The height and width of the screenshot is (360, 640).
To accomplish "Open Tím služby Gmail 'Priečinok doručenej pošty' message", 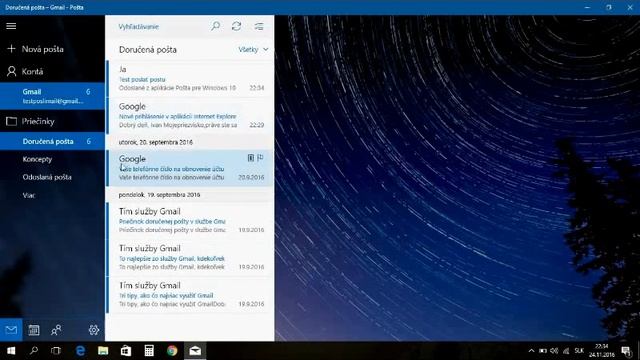I will pyautogui.click(x=190, y=220).
